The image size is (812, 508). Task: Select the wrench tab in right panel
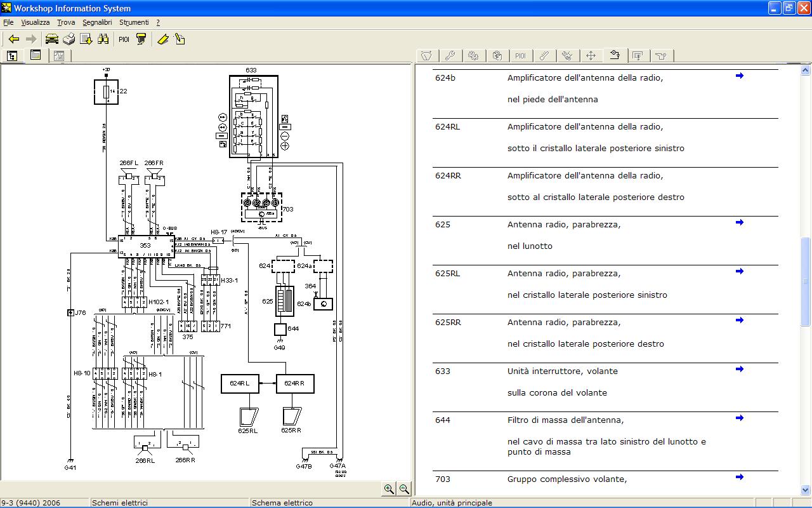pos(450,56)
